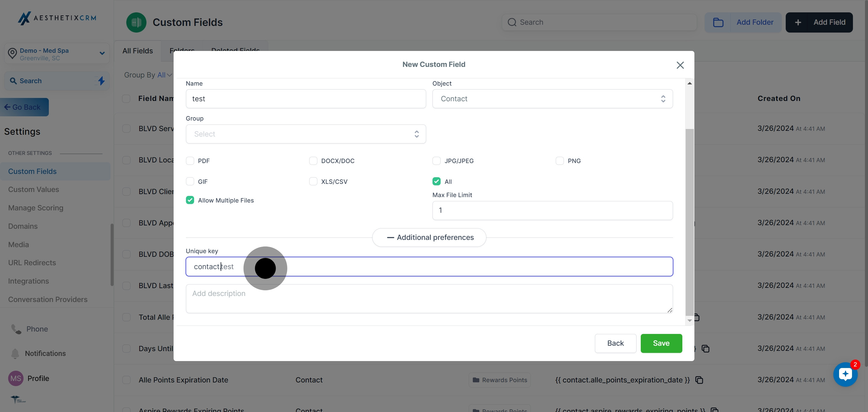Click the Max File Limit field
868x412 pixels.
click(x=552, y=211)
